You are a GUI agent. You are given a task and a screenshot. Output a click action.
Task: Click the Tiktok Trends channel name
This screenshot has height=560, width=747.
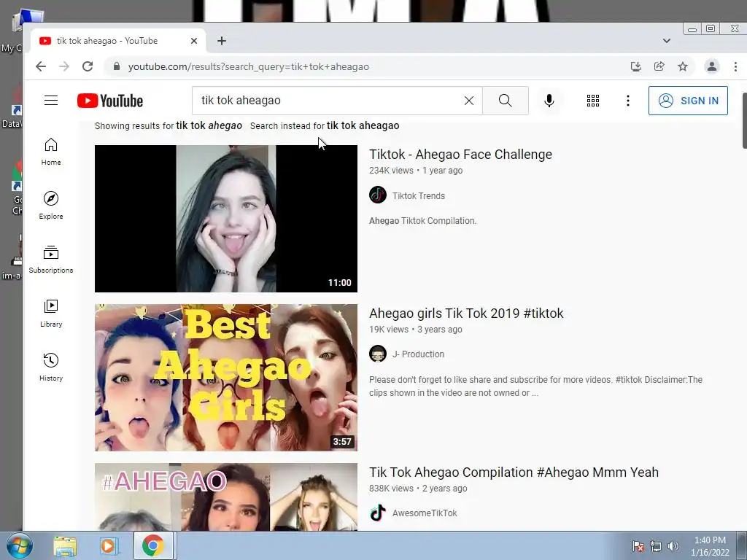[x=419, y=195]
